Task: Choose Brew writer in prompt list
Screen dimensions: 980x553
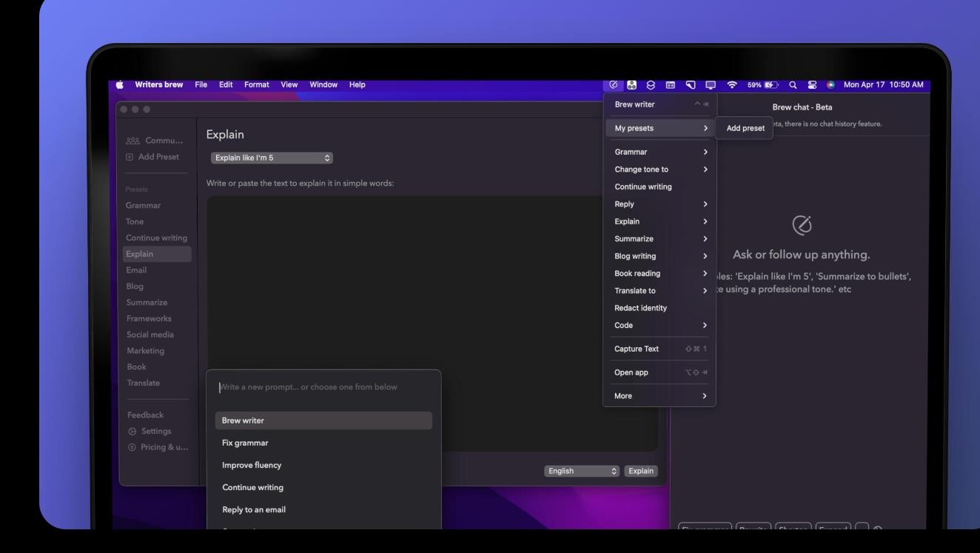Action: (323, 420)
